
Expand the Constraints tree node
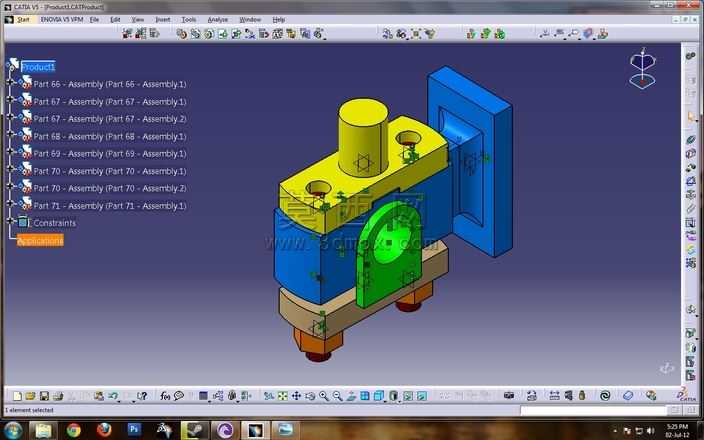click(9, 220)
